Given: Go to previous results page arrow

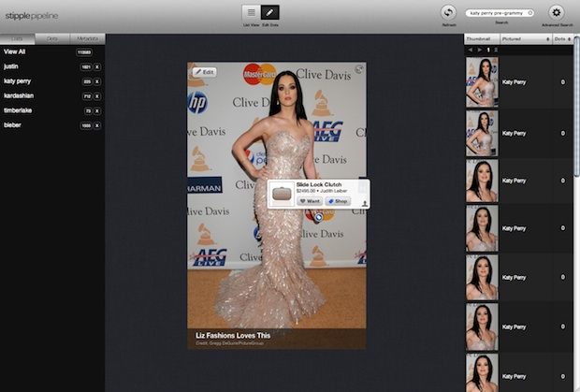Looking at the screenshot, I should (x=471, y=50).
